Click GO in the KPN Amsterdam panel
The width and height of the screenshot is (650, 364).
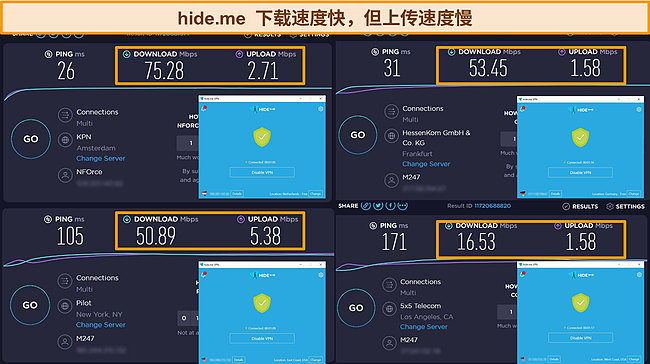pyautogui.click(x=31, y=139)
